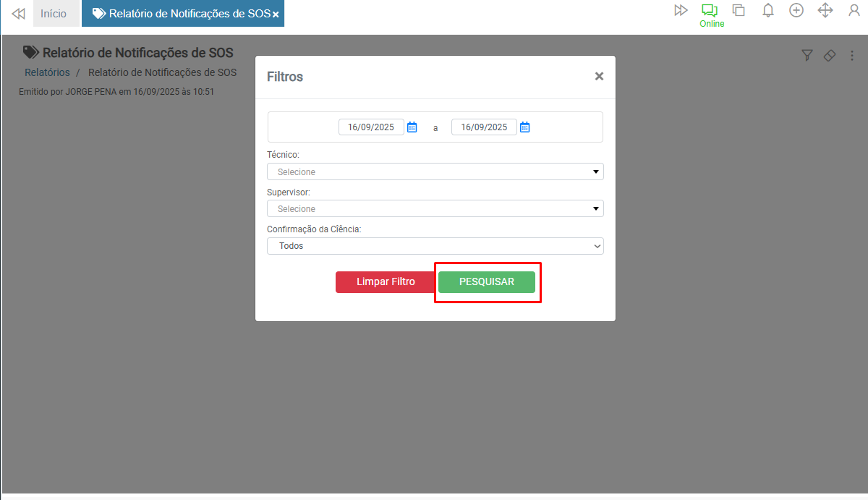Image resolution: width=868 pixels, height=500 pixels.
Task: Open the three-dot more options menu
Action: click(852, 56)
